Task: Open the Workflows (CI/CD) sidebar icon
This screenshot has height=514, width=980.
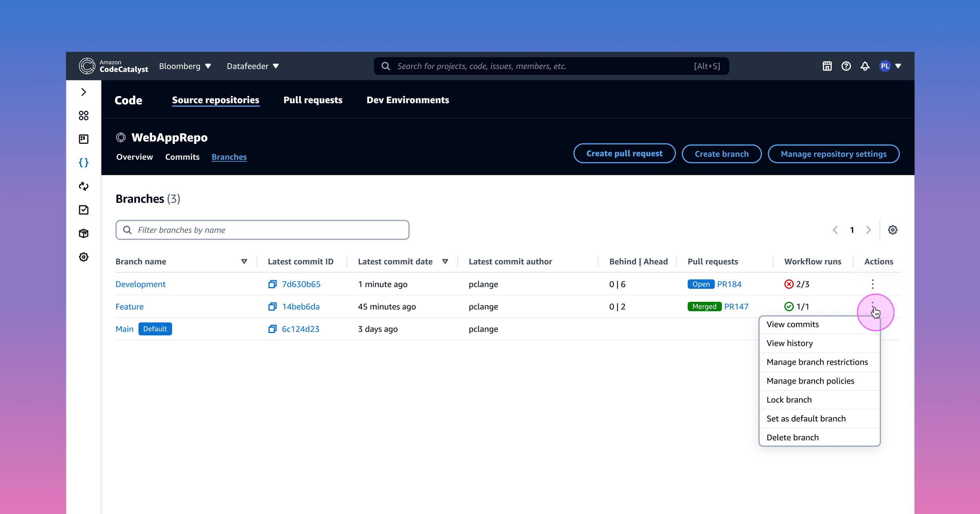Action: (83, 186)
